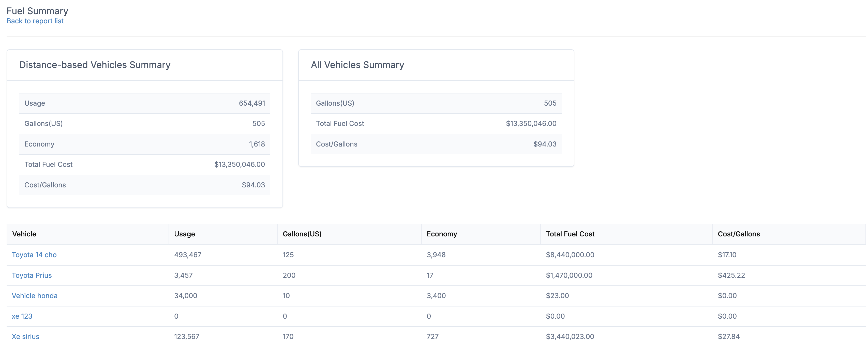Viewport: 868px width, 356px height.
Task: Click the Cost/Gallons column header
Action: pos(739,234)
